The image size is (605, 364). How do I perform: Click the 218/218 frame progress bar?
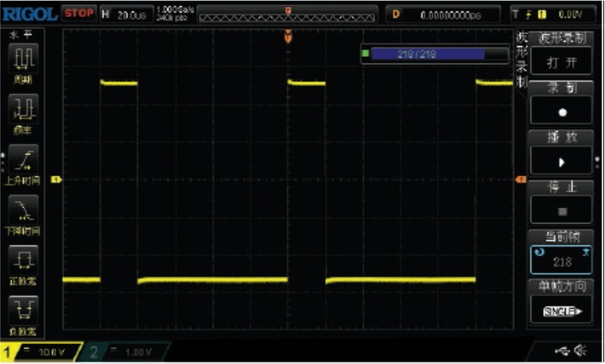point(423,55)
